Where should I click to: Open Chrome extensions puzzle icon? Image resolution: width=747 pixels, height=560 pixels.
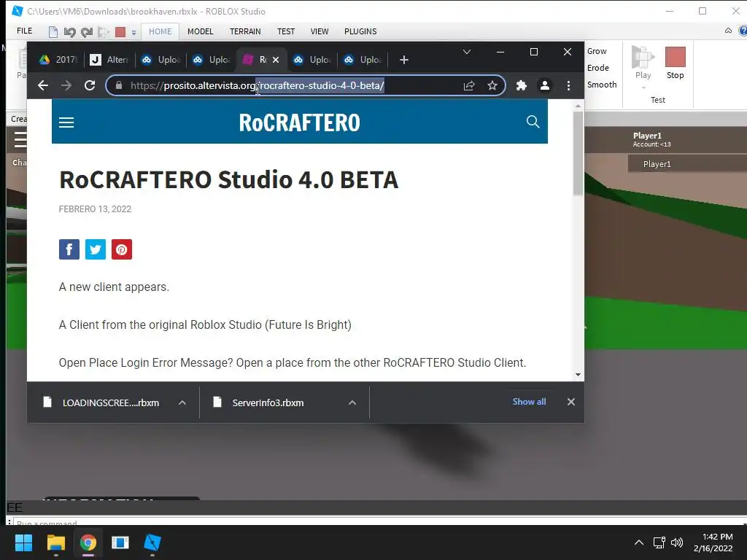tap(522, 85)
